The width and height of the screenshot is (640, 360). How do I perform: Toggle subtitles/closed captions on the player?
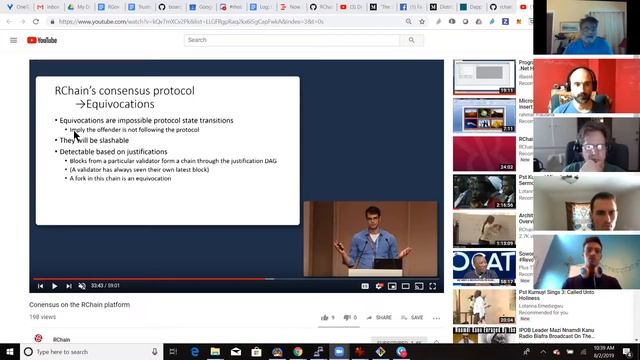point(365,286)
